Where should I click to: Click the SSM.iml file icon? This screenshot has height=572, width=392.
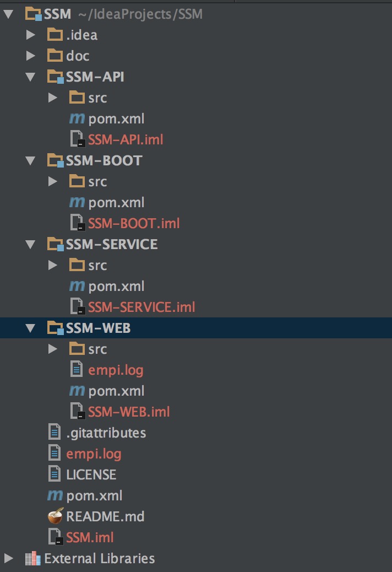(56, 537)
